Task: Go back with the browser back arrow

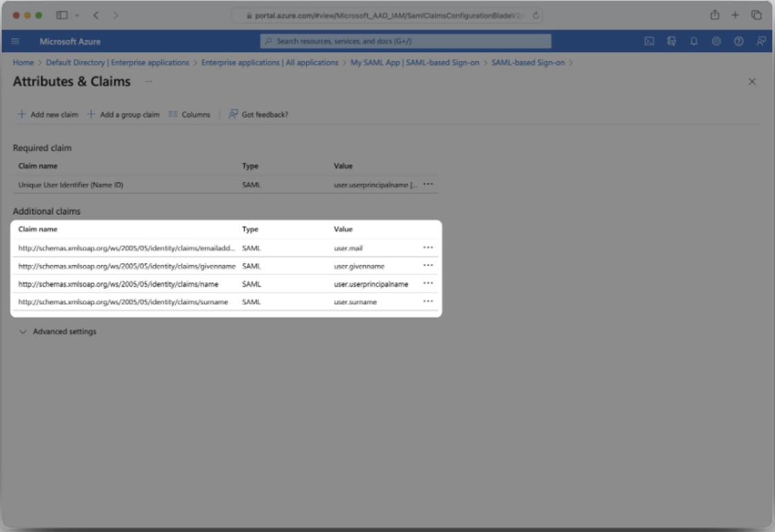Action: click(96, 15)
